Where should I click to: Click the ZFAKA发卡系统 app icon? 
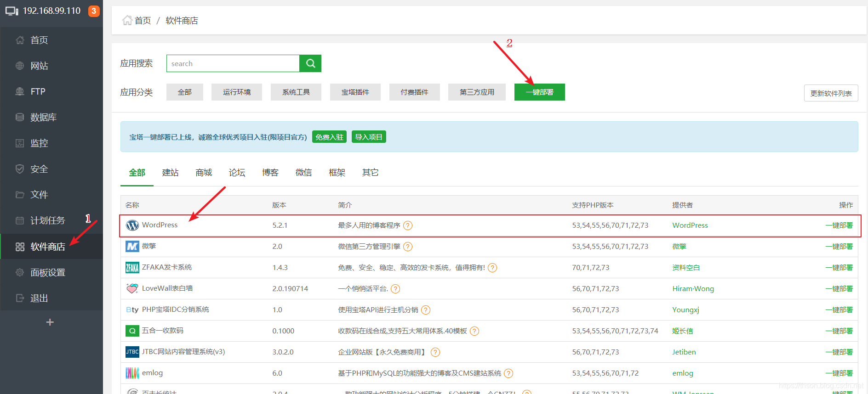[x=132, y=267]
